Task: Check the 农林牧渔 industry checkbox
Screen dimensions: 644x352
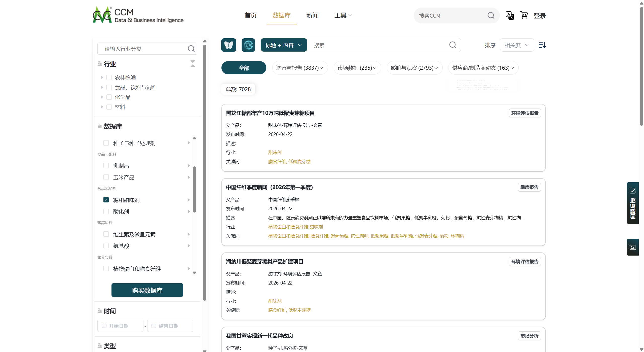Action: (x=109, y=77)
